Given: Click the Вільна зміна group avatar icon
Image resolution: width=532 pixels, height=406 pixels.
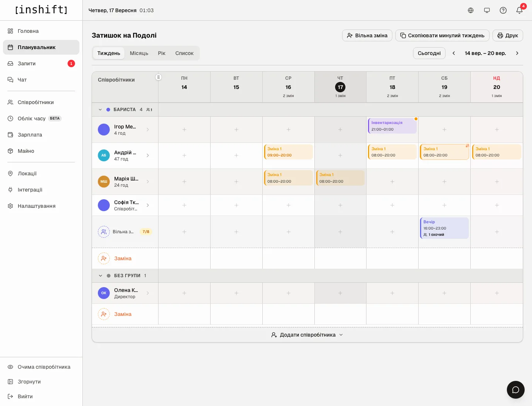Looking at the screenshot, I should 104,232.
